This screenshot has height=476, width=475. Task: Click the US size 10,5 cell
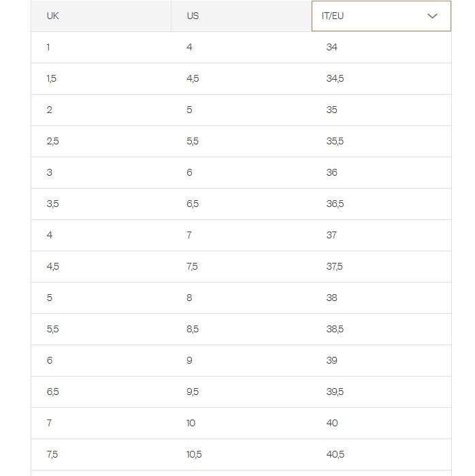[x=241, y=454]
